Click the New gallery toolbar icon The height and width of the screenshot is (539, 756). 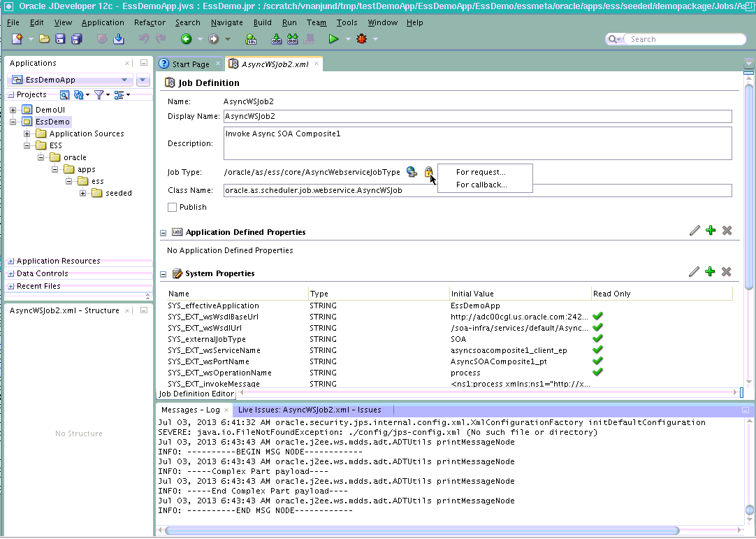(x=17, y=39)
